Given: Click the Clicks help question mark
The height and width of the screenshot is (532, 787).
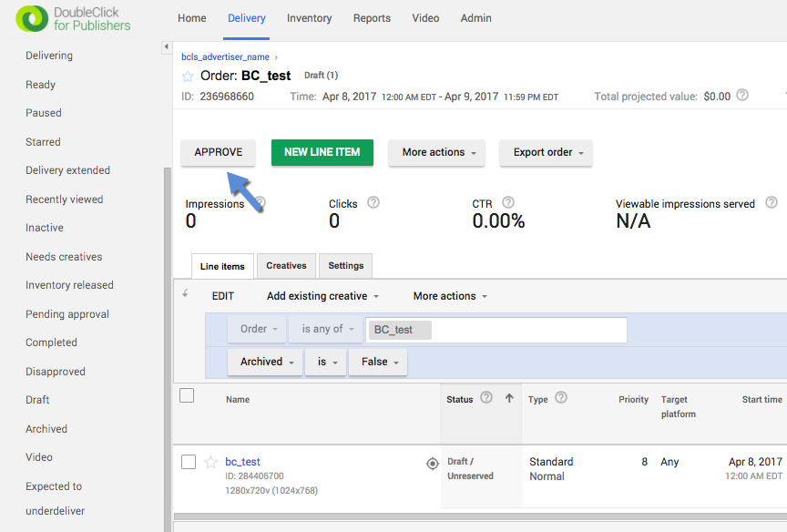Looking at the screenshot, I should 373,203.
